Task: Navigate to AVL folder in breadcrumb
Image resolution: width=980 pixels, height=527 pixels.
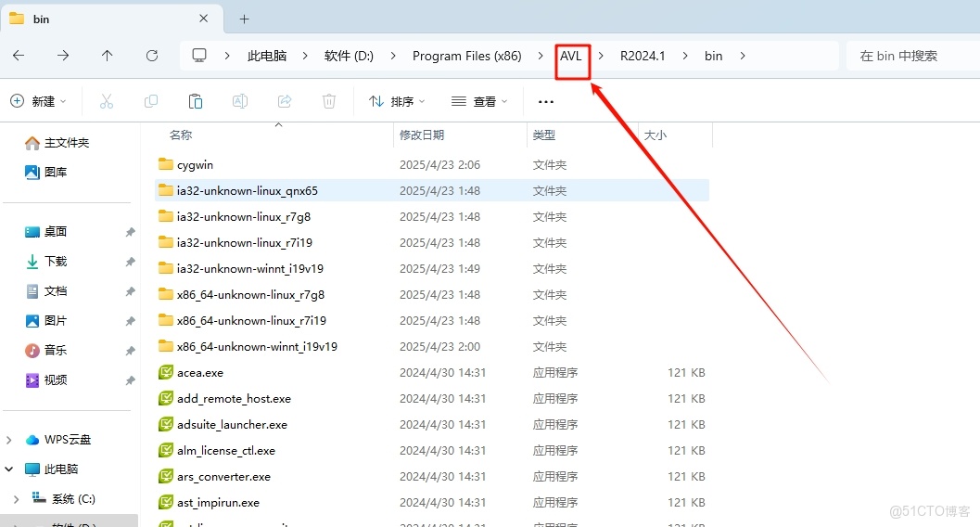Action: (570, 56)
